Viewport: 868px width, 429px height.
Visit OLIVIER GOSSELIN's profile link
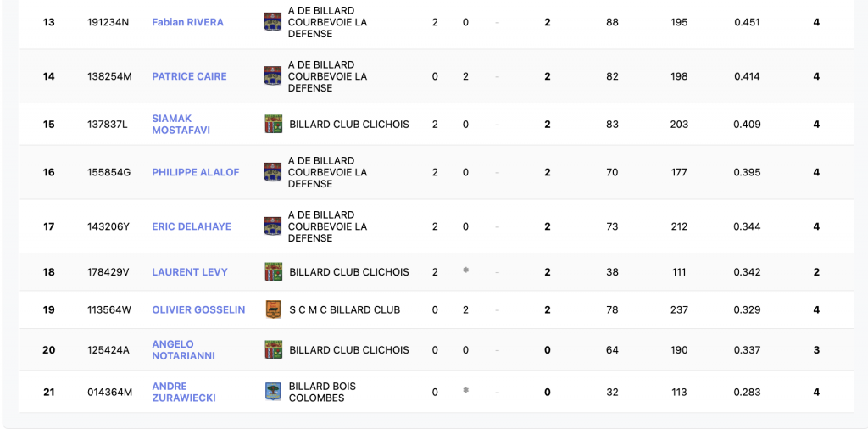coord(198,309)
